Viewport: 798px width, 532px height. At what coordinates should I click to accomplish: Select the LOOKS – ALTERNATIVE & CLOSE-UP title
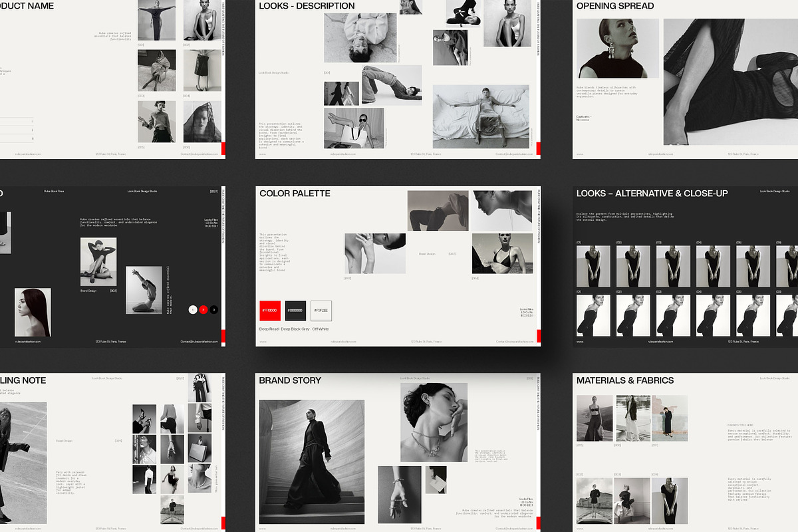tap(652, 194)
